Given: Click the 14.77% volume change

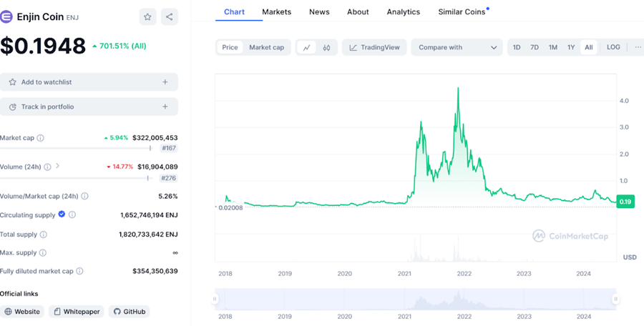Looking at the screenshot, I should (x=120, y=167).
